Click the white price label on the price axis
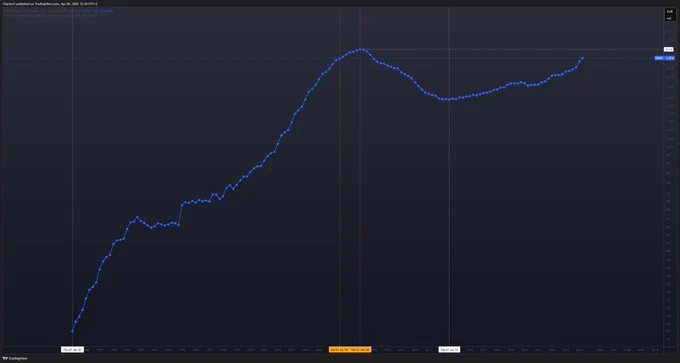Image resolution: width=680 pixels, height=363 pixels. click(669, 49)
